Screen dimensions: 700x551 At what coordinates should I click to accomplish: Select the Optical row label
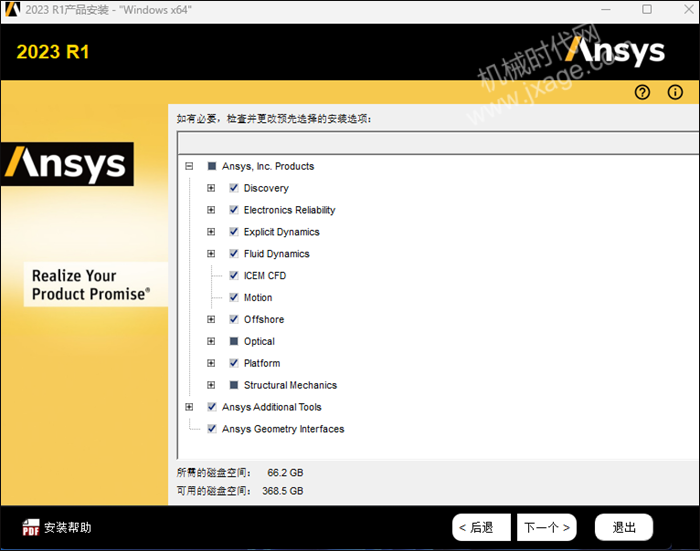(259, 341)
